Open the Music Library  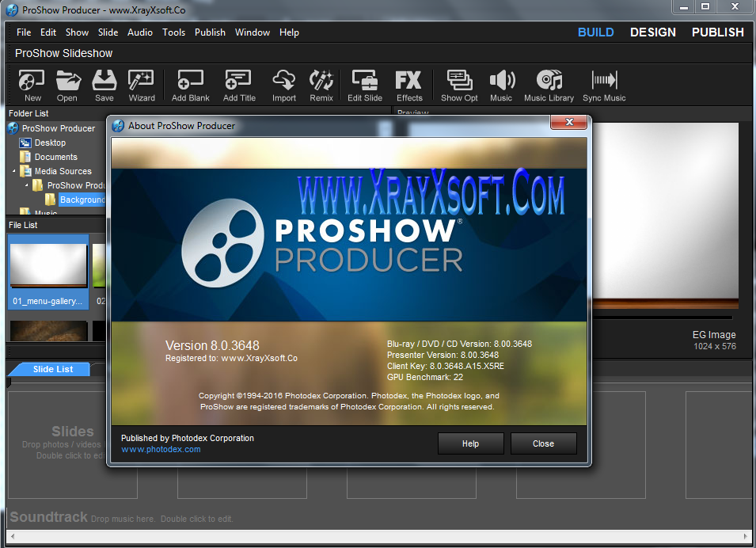[x=549, y=86]
